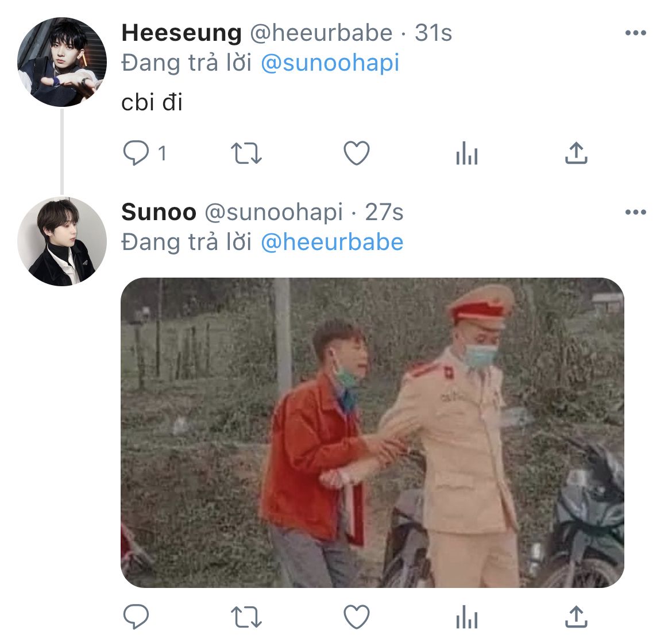
Task: Share Sunoo's image tweet
Action: click(x=576, y=616)
